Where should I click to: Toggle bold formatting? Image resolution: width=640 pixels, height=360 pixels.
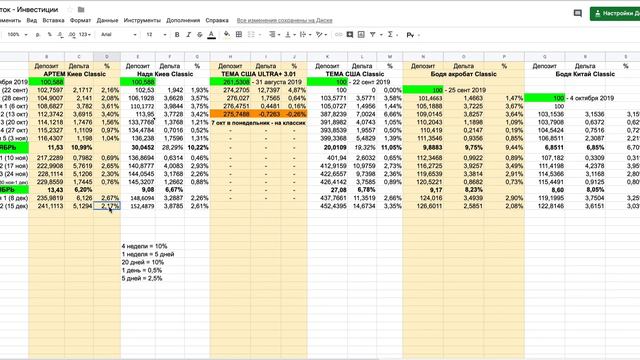pos(177,35)
